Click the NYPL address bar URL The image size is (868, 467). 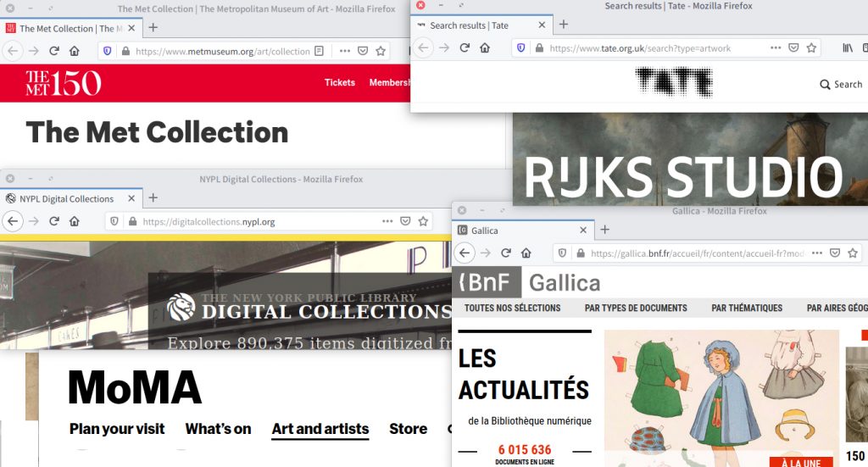pyautogui.click(x=209, y=222)
